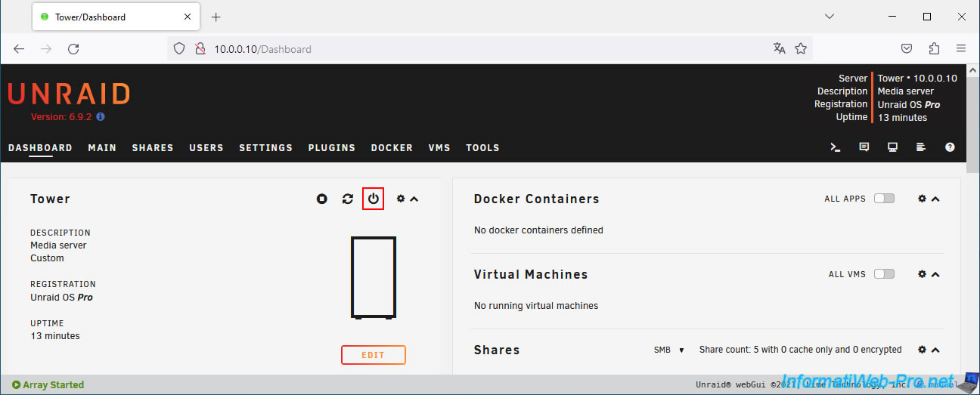Open the Tower panel settings gear
The width and height of the screenshot is (980, 395).
(x=401, y=199)
